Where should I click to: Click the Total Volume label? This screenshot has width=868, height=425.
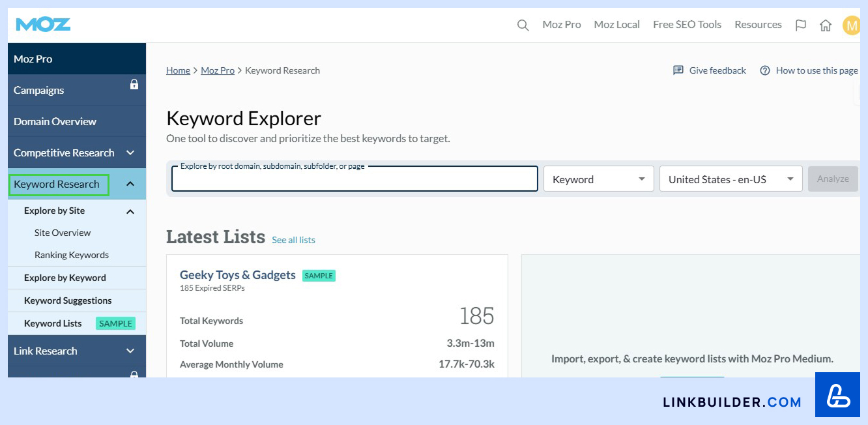(x=207, y=344)
